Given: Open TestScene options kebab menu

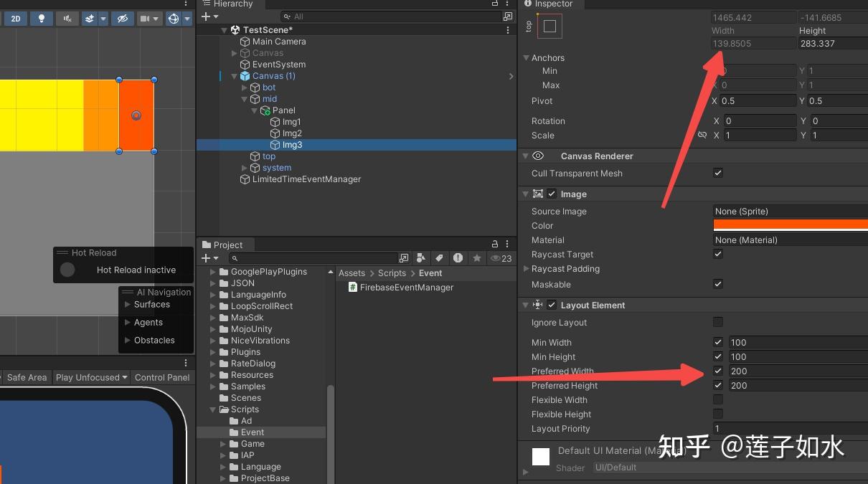Looking at the screenshot, I should (508, 30).
